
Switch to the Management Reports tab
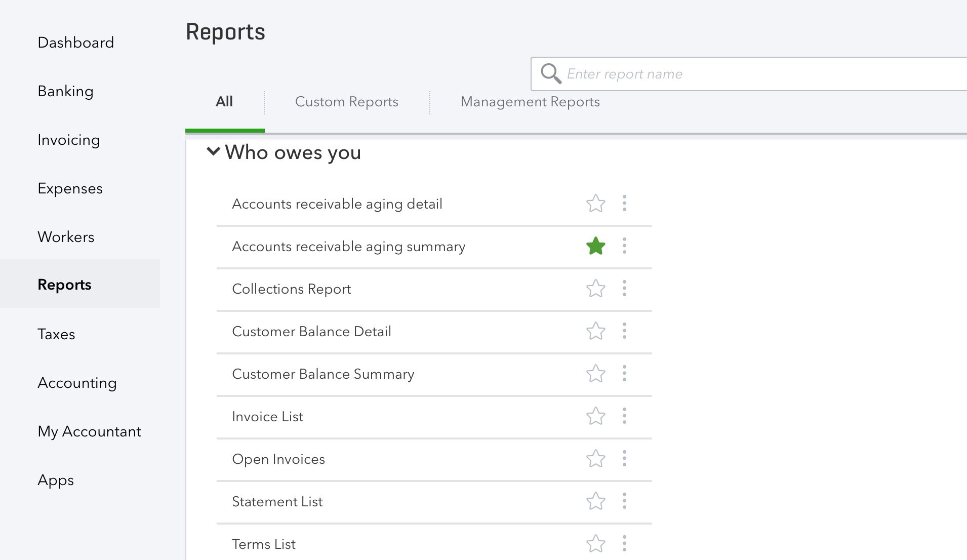530,102
